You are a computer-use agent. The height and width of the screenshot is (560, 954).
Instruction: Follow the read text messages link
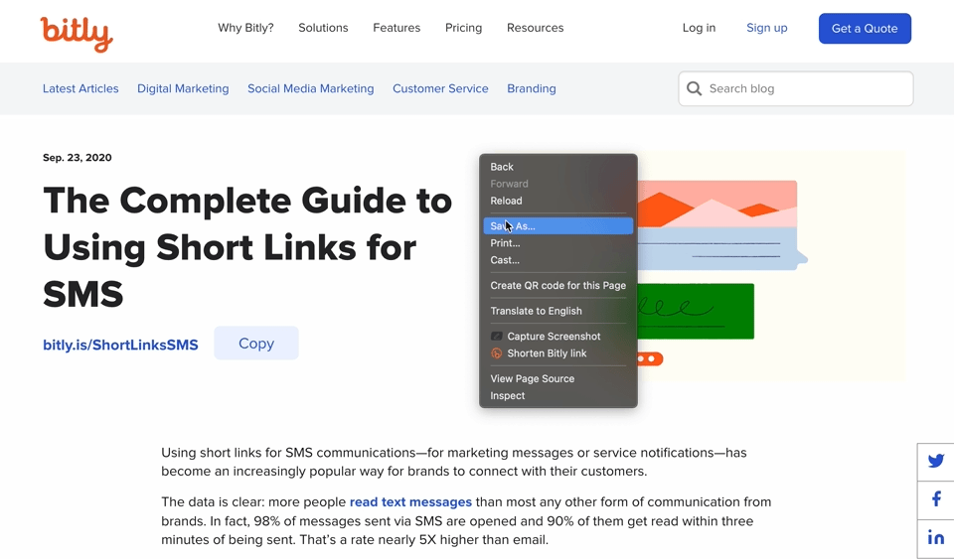(410, 502)
